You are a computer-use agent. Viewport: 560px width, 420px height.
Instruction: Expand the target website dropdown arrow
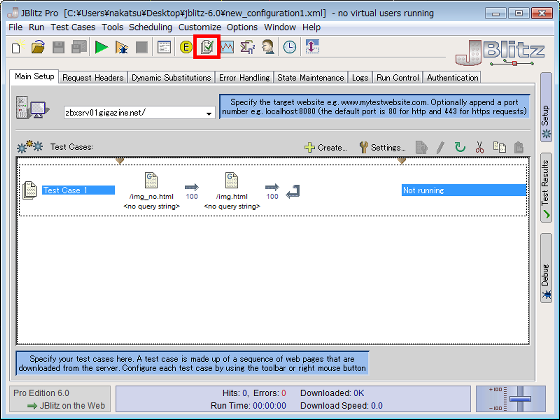(x=209, y=114)
